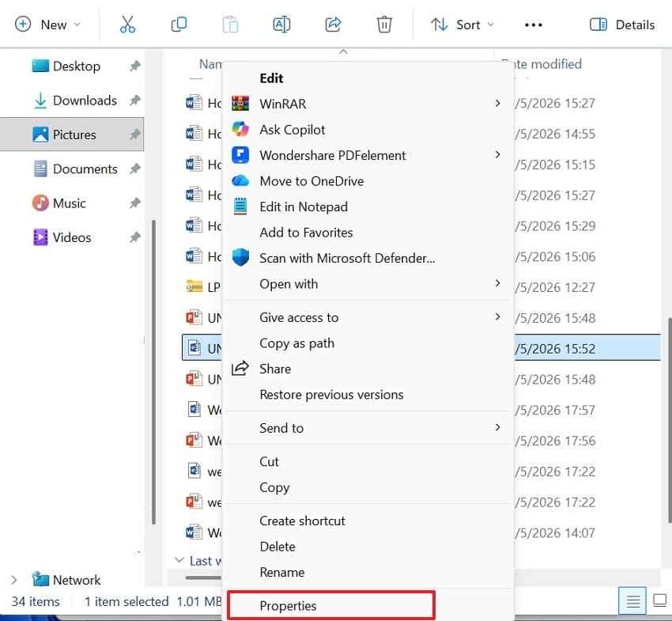Open the WinRAR submenu
The width and height of the screenshot is (672, 621).
click(x=368, y=104)
